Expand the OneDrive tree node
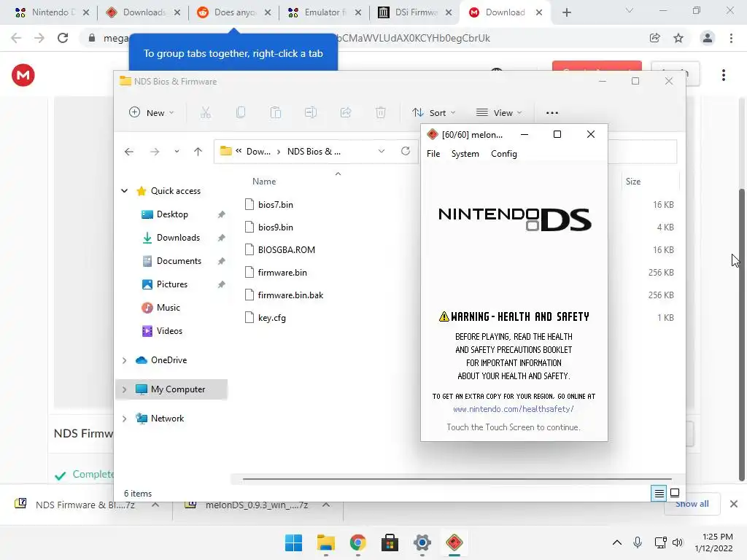The image size is (747, 560). click(124, 360)
